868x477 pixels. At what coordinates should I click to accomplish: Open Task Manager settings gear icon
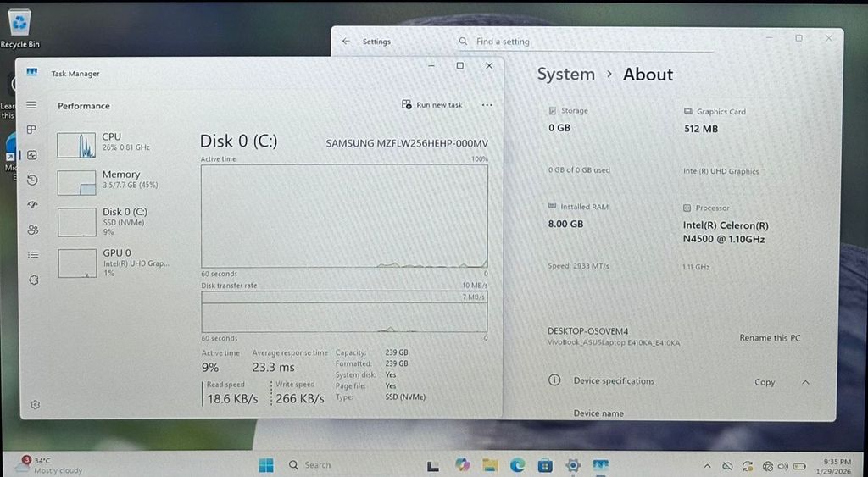tap(35, 405)
